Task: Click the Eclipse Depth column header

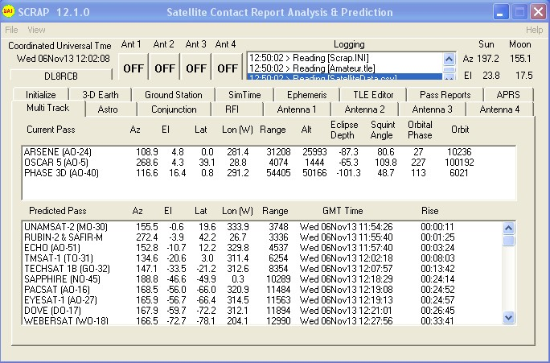Action: coord(344,130)
